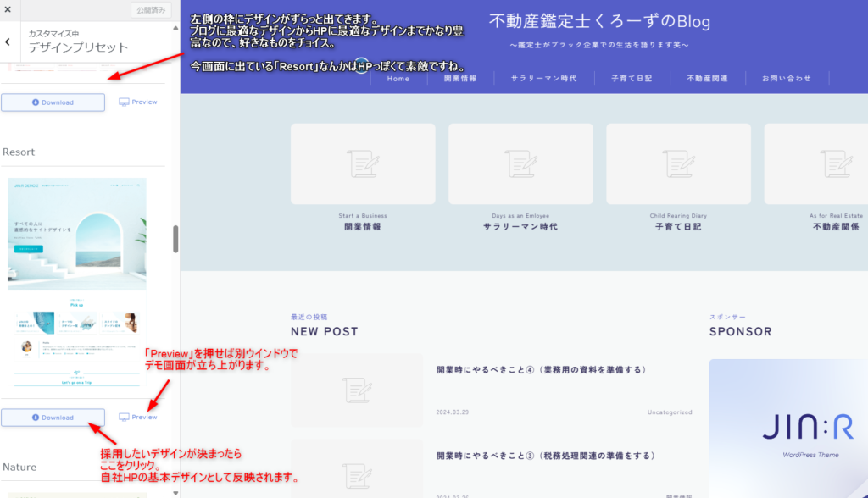This screenshot has width=868, height=498.
Task: Click the Child Rearing Diary card icon
Action: (x=678, y=163)
